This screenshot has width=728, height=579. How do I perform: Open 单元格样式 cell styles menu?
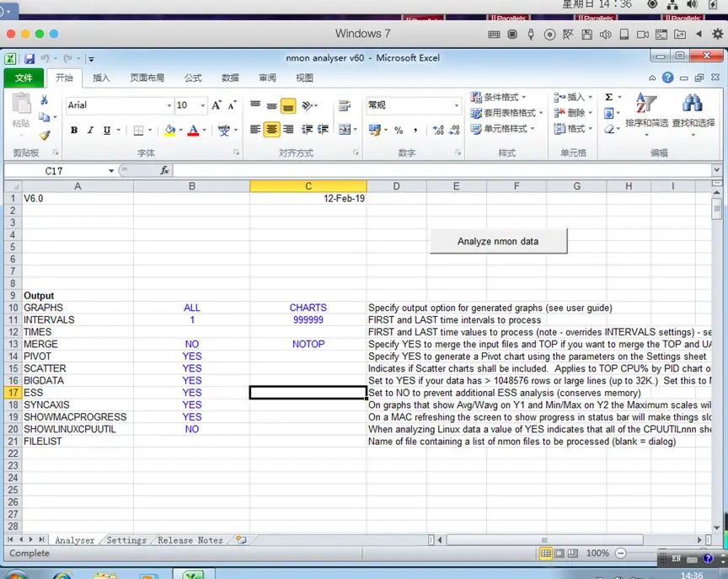click(502, 129)
